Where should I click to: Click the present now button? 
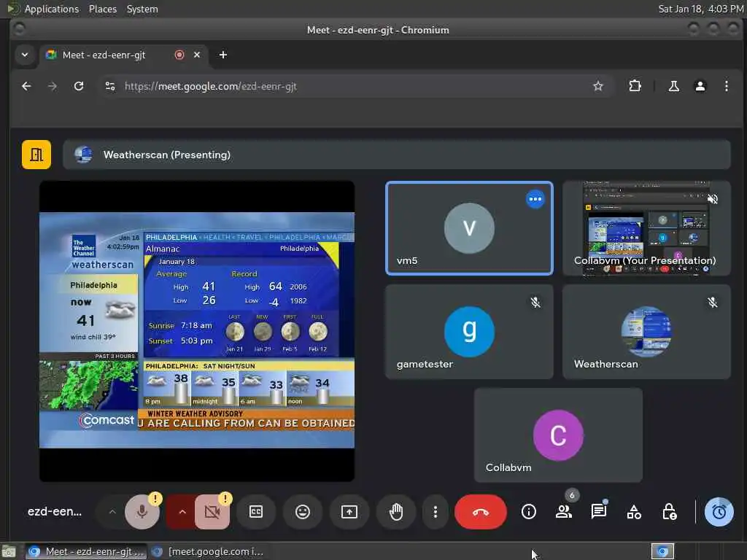coord(349,512)
